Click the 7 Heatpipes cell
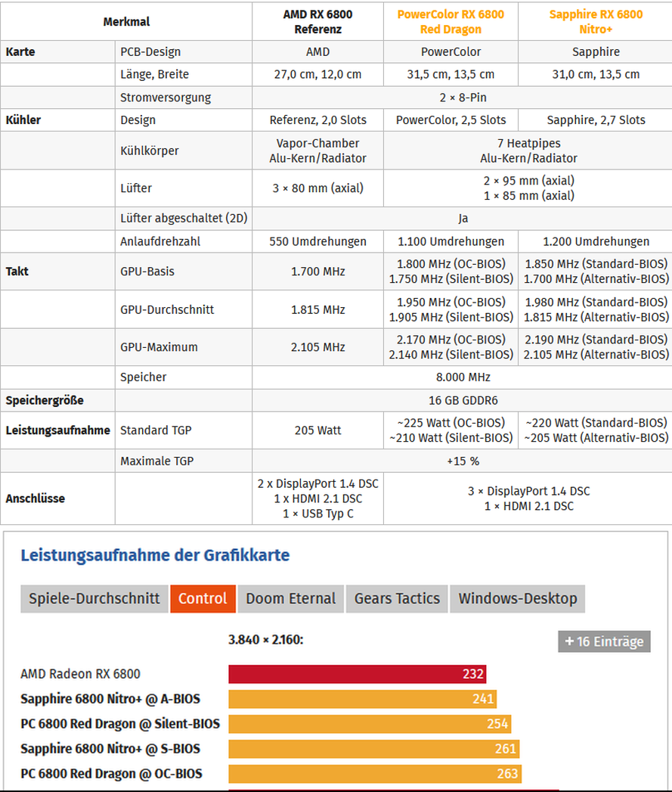Viewport: 672px width, 792px height. [528, 151]
